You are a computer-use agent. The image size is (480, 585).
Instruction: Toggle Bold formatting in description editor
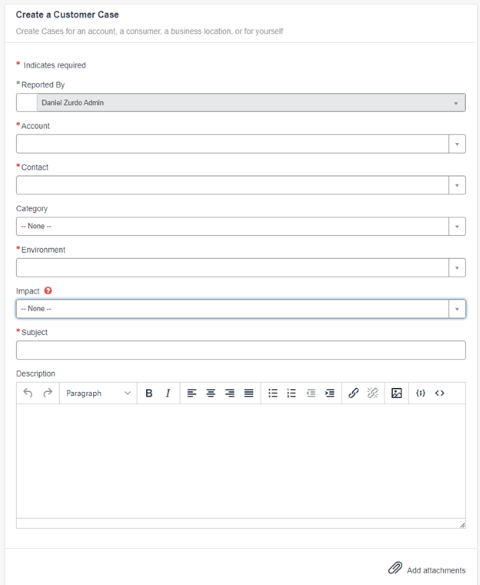pyautogui.click(x=149, y=393)
